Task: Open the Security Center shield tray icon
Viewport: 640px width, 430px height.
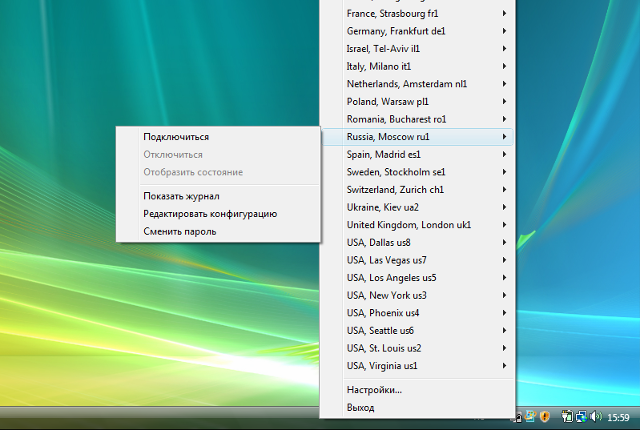Action: pos(544,417)
